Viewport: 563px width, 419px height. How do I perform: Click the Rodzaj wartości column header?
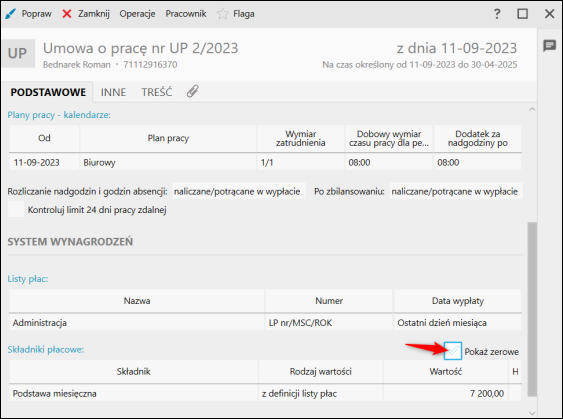tap(321, 372)
